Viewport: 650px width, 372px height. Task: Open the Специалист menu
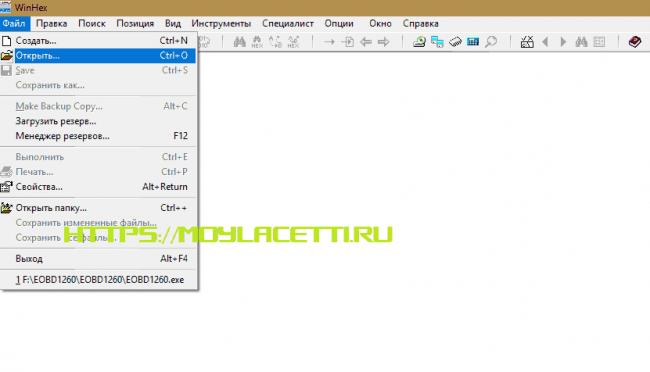(x=288, y=24)
